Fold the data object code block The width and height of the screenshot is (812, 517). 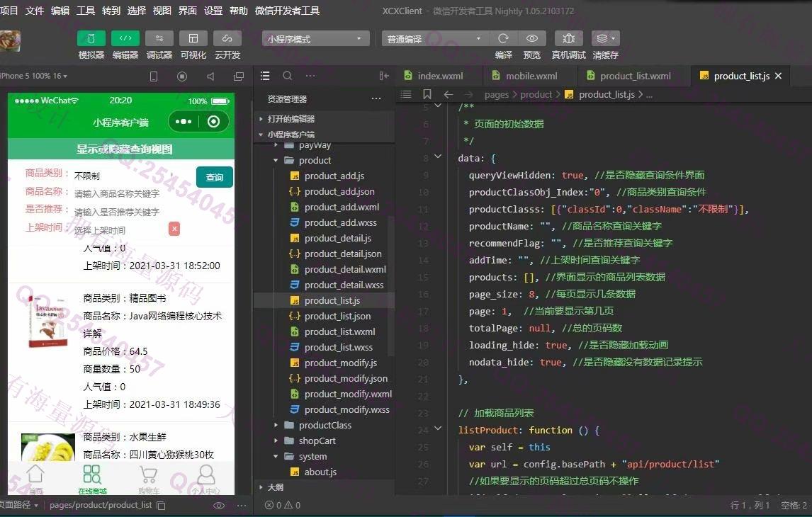click(x=438, y=157)
